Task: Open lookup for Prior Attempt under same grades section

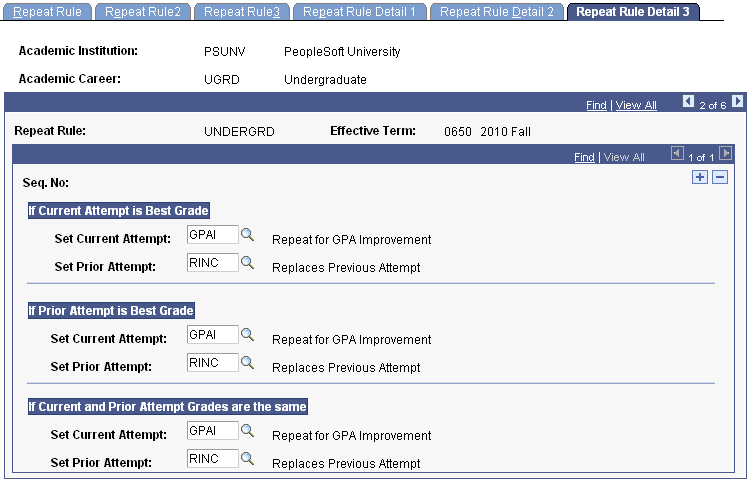Action: pyautogui.click(x=247, y=459)
